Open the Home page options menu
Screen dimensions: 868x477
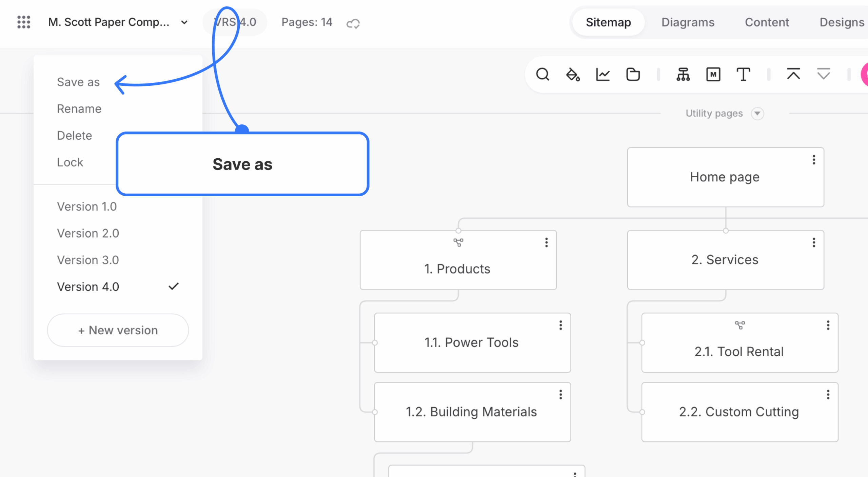[x=814, y=160]
